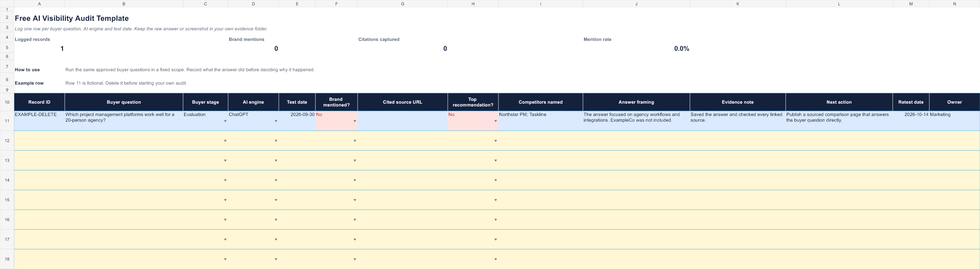
Task: Click the 'Example row' label
Action: pyautogui.click(x=29, y=83)
